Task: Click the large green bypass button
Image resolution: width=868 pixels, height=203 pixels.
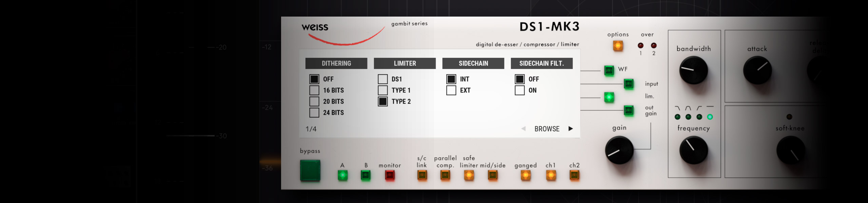Action: pyautogui.click(x=310, y=171)
